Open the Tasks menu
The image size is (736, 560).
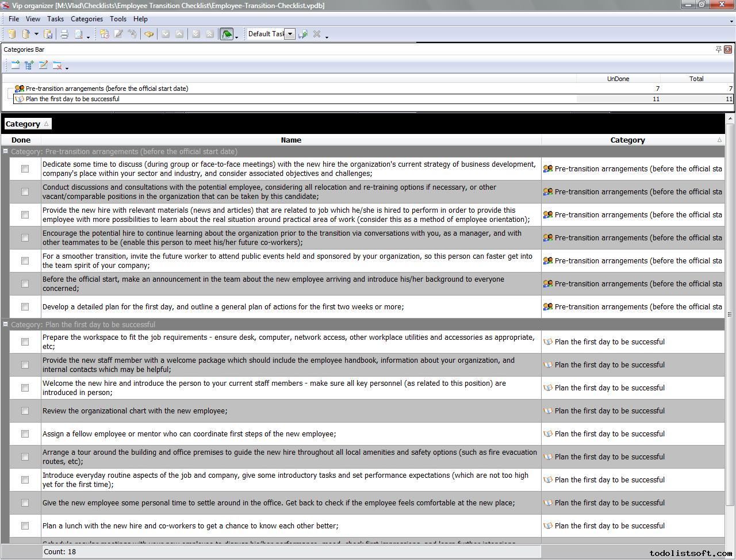pyautogui.click(x=55, y=19)
